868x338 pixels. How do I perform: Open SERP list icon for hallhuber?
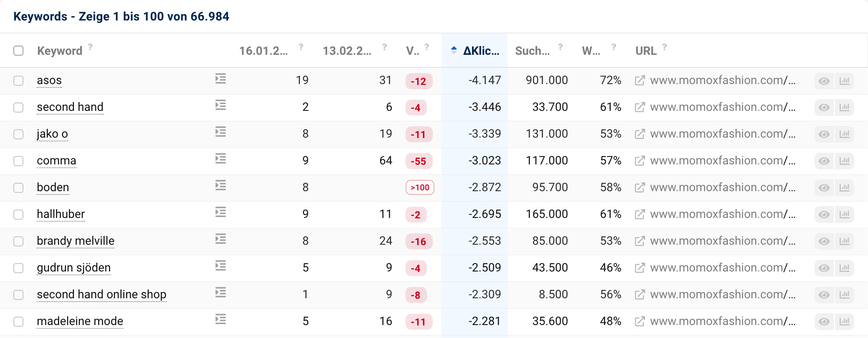[221, 213]
